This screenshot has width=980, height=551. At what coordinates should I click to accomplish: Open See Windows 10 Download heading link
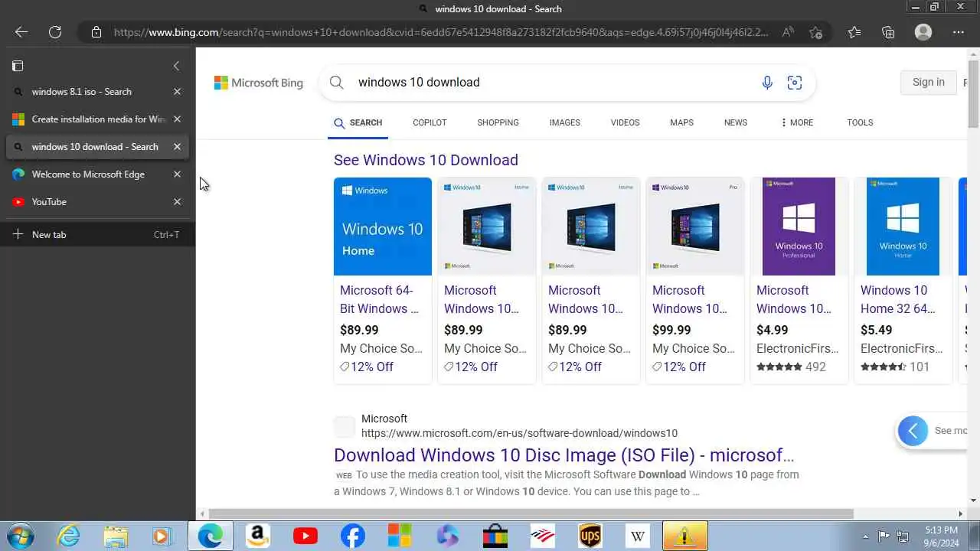coord(426,160)
